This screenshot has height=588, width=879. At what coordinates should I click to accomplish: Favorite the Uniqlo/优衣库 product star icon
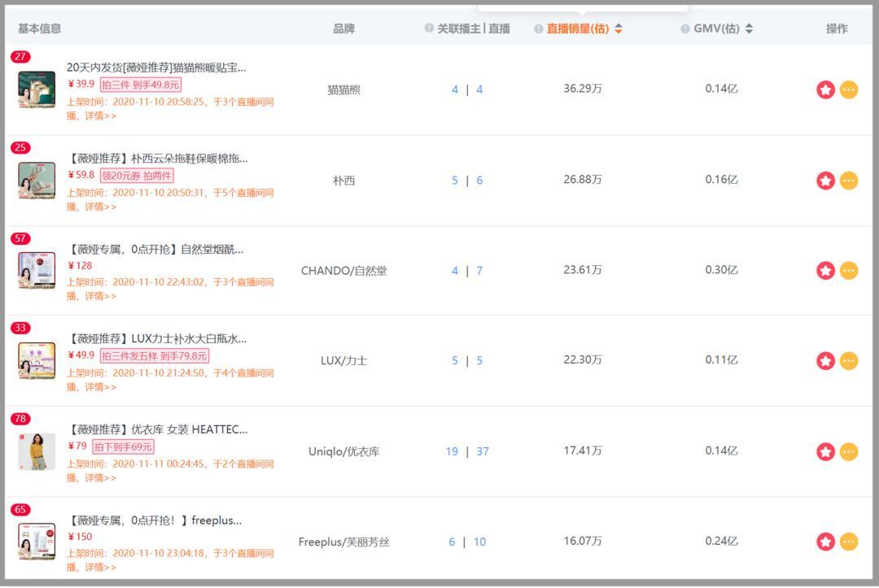[825, 451]
